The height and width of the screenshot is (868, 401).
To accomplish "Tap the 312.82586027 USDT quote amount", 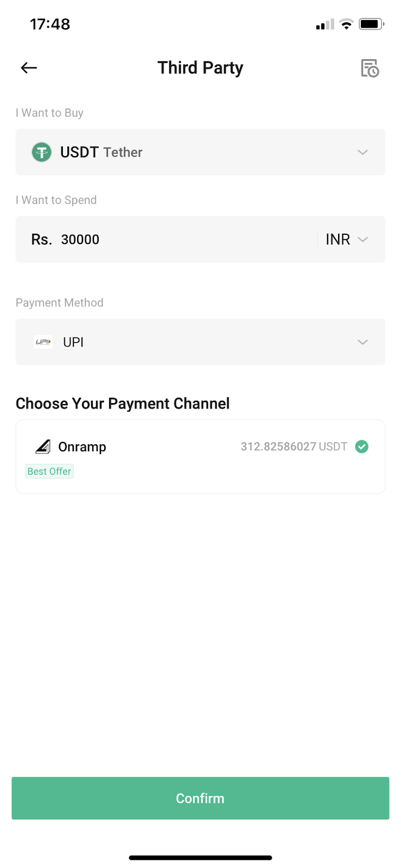I will (x=294, y=446).
